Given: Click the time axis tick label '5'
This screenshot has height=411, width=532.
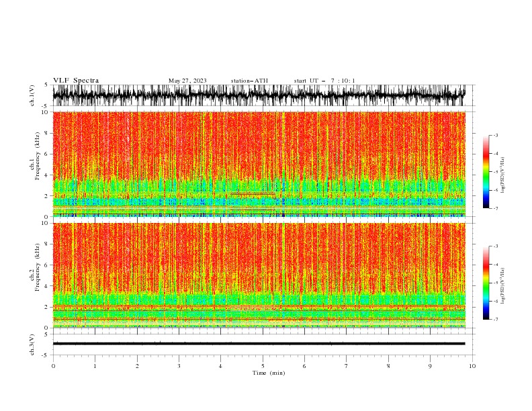Looking at the screenshot, I should [x=263, y=366].
